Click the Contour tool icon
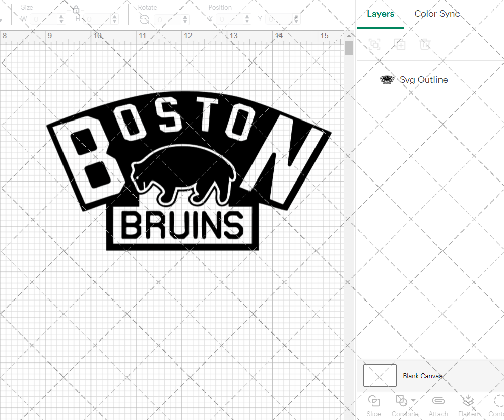This screenshot has height=420, width=504. 499,401
